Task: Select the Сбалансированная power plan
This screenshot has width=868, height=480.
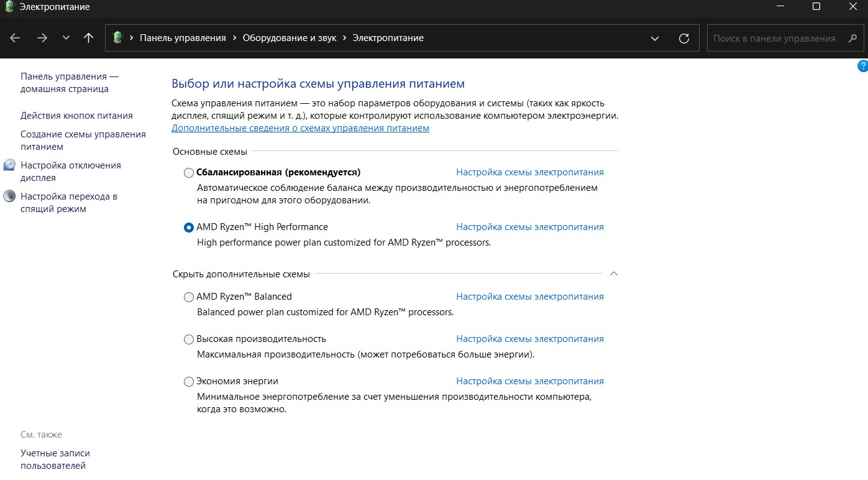Action: pyautogui.click(x=189, y=173)
